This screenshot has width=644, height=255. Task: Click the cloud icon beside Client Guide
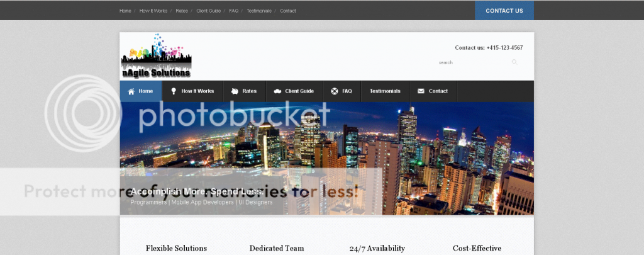click(x=277, y=91)
